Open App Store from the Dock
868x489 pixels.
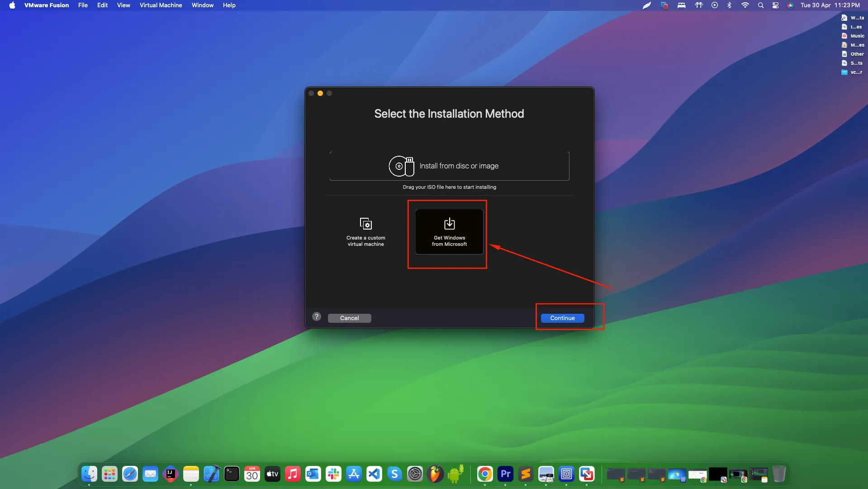coord(354,474)
